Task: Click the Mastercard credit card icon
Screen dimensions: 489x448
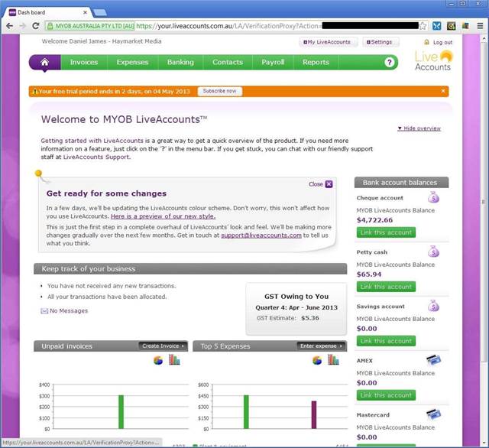Action: pyautogui.click(x=433, y=414)
